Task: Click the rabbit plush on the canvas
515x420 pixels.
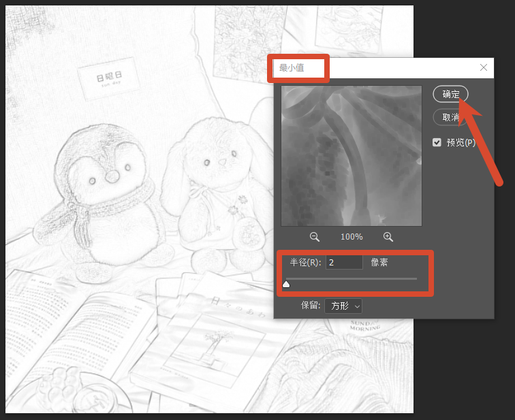Action: click(219, 193)
